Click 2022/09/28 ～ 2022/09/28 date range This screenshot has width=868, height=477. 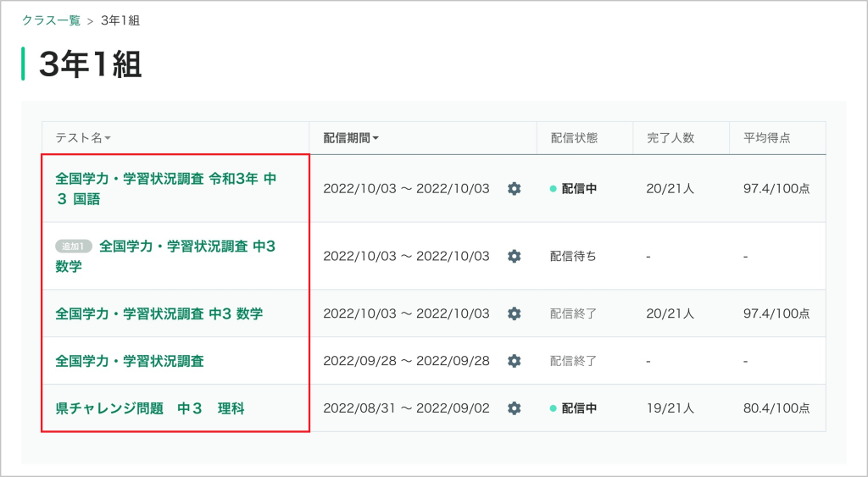tap(406, 361)
